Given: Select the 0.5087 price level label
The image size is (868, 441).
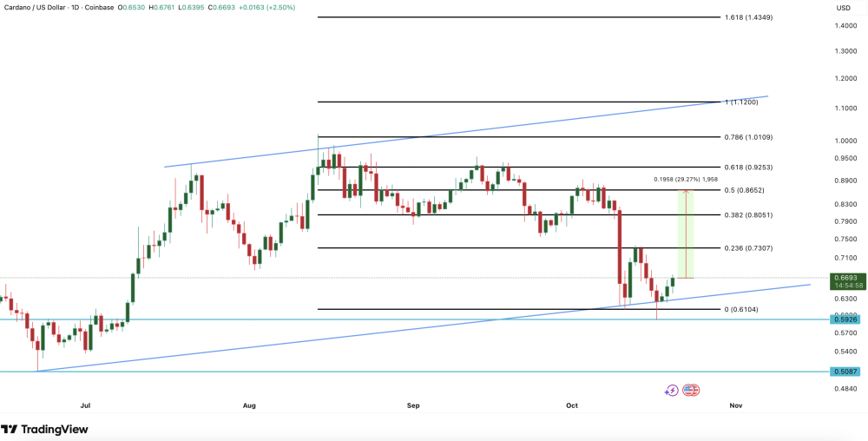Looking at the screenshot, I should (x=845, y=372).
